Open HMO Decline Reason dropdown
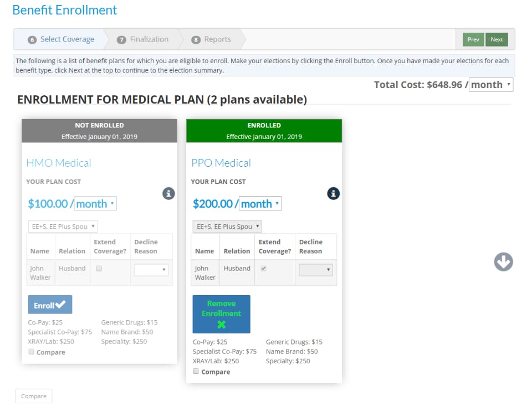The height and width of the screenshot is (406, 532). [151, 270]
